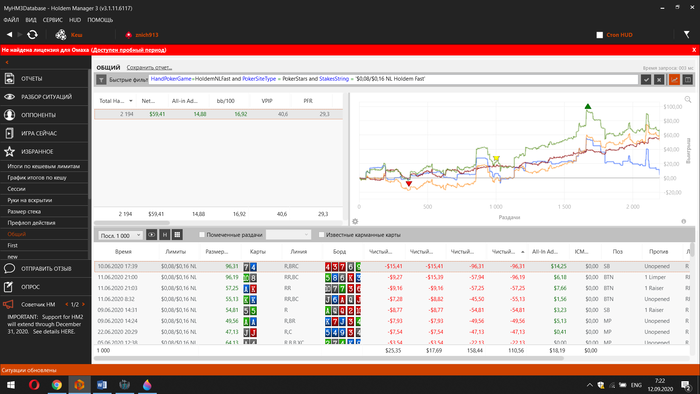700x394 pixels.
Task: Select Руки на вскрытии report
Action: [30, 200]
